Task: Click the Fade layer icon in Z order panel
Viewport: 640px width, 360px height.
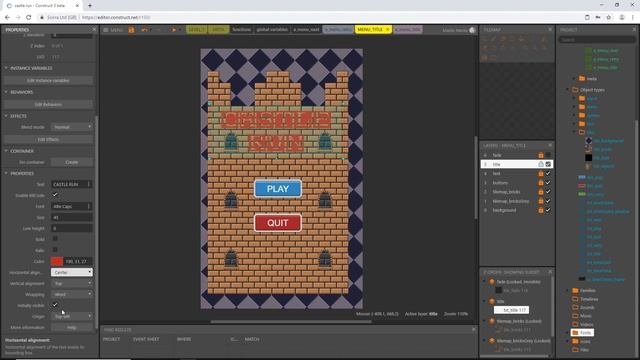Action: pos(492,282)
